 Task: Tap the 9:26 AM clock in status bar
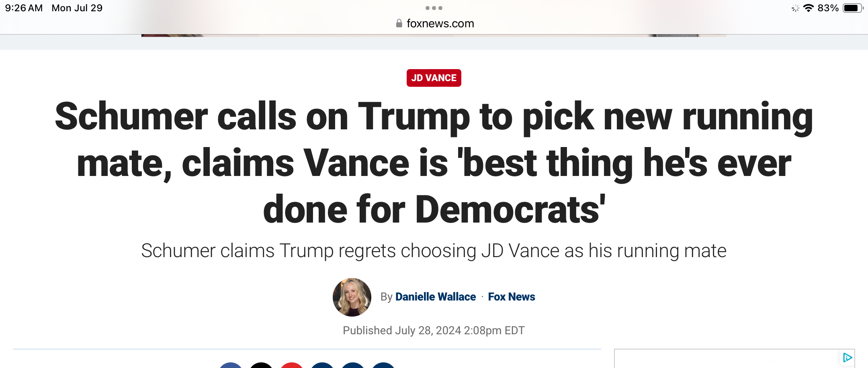pyautogui.click(x=24, y=8)
